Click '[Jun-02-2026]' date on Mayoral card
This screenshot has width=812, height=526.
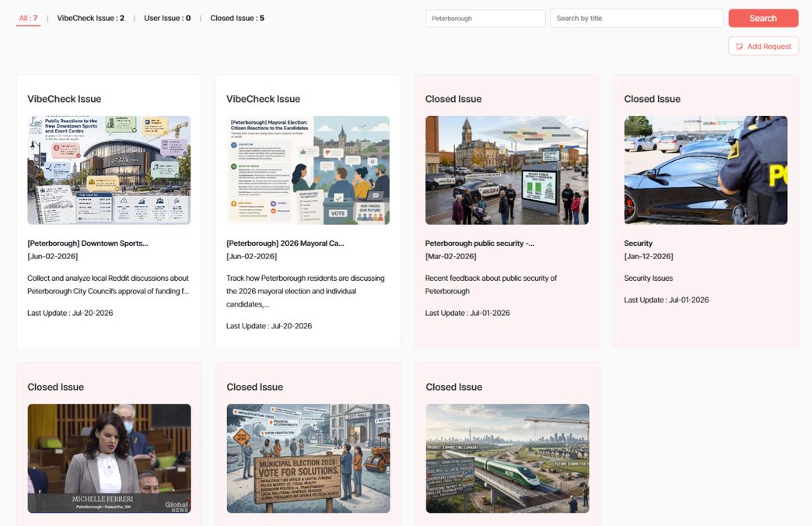tap(251, 256)
